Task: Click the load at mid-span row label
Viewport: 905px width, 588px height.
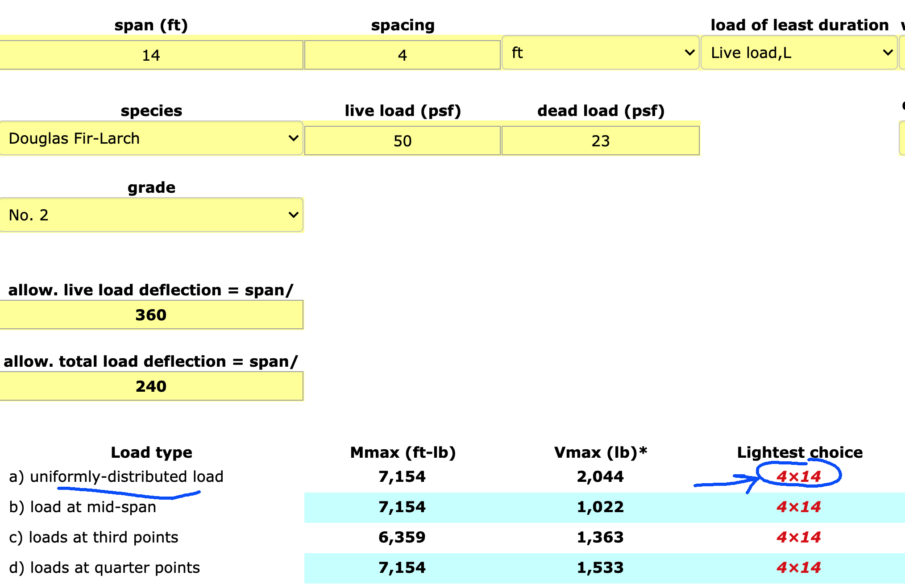Action: [x=83, y=507]
